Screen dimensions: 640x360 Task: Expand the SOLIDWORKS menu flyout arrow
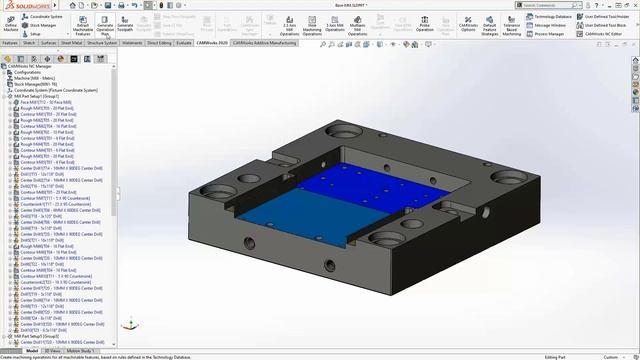pyautogui.click(x=55, y=5)
